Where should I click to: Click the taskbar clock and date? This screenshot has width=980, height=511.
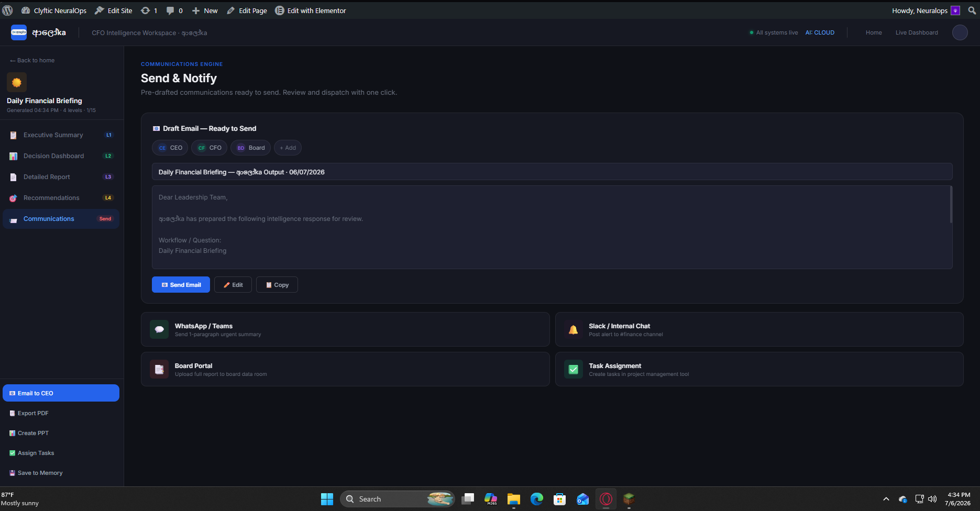coord(958,499)
